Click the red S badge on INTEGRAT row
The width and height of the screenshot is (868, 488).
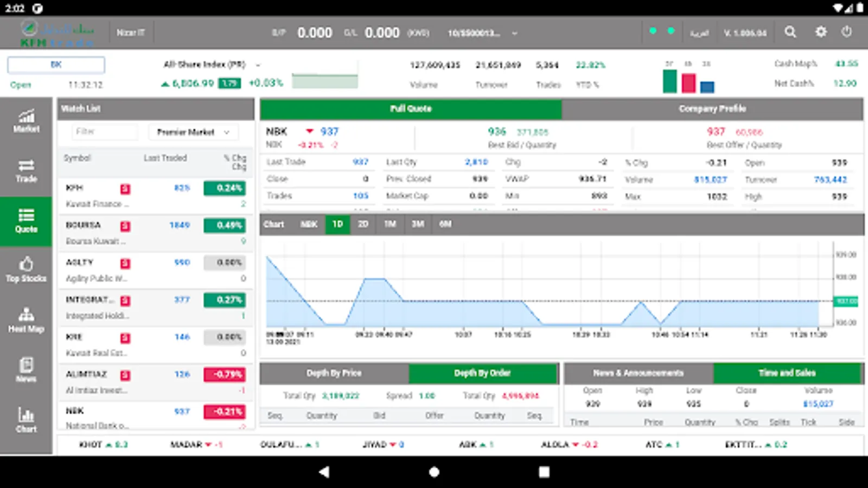point(125,301)
